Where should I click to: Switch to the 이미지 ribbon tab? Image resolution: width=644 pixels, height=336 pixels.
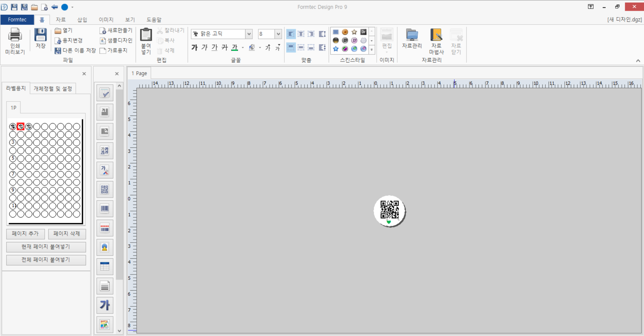click(106, 20)
